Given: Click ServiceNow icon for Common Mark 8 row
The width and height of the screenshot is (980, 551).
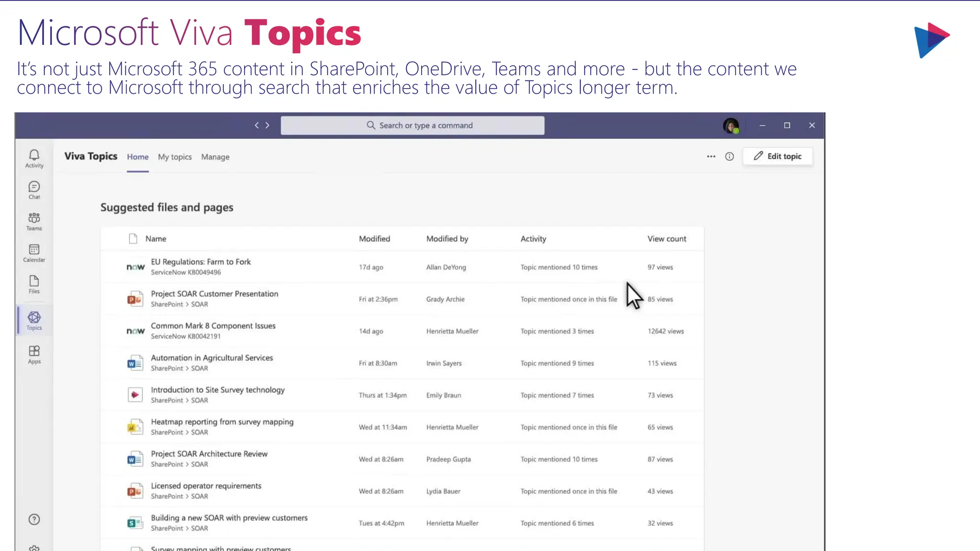Looking at the screenshot, I should pyautogui.click(x=135, y=331).
